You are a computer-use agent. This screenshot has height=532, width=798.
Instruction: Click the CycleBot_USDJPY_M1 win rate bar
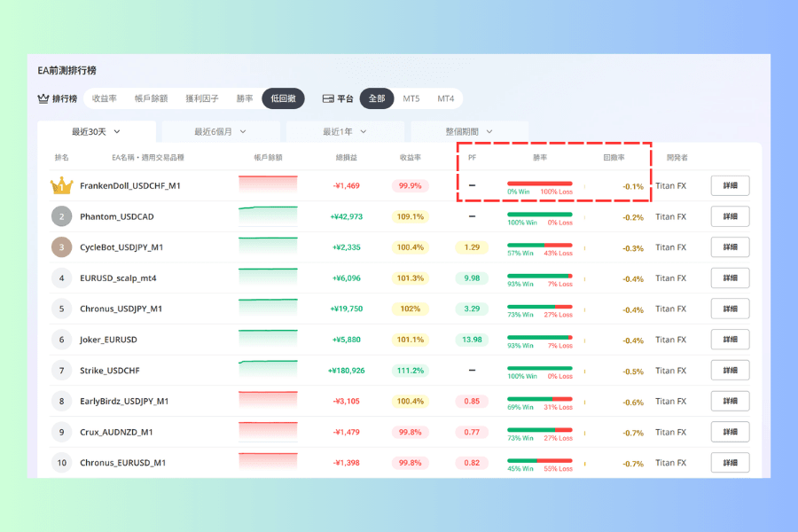click(x=540, y=246)
